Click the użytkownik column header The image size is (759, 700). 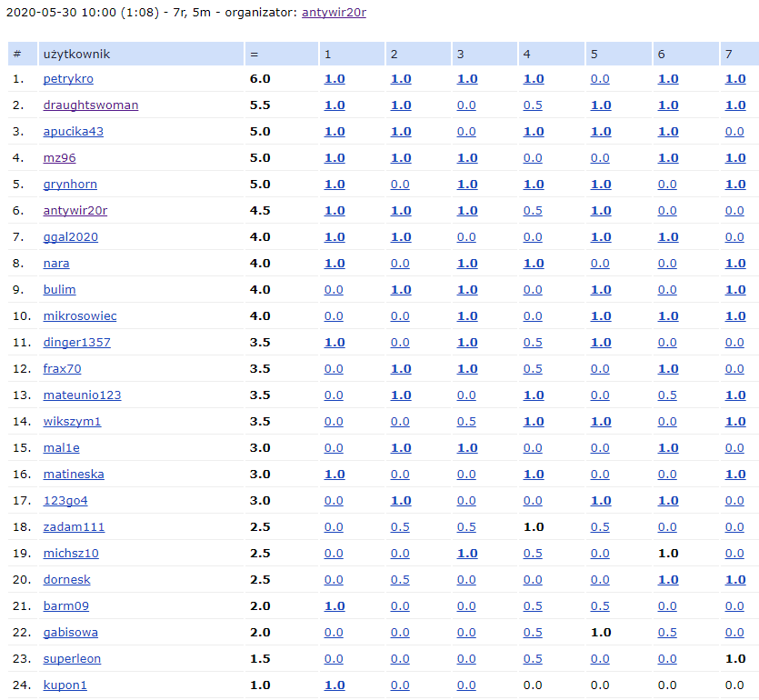75,54
